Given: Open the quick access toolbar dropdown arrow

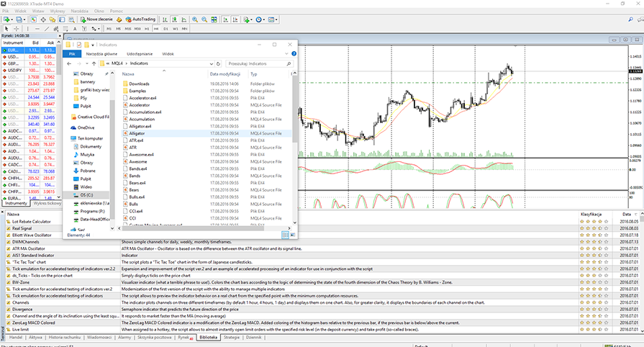Looking at the screenshot, I should [x=94, y=45].
